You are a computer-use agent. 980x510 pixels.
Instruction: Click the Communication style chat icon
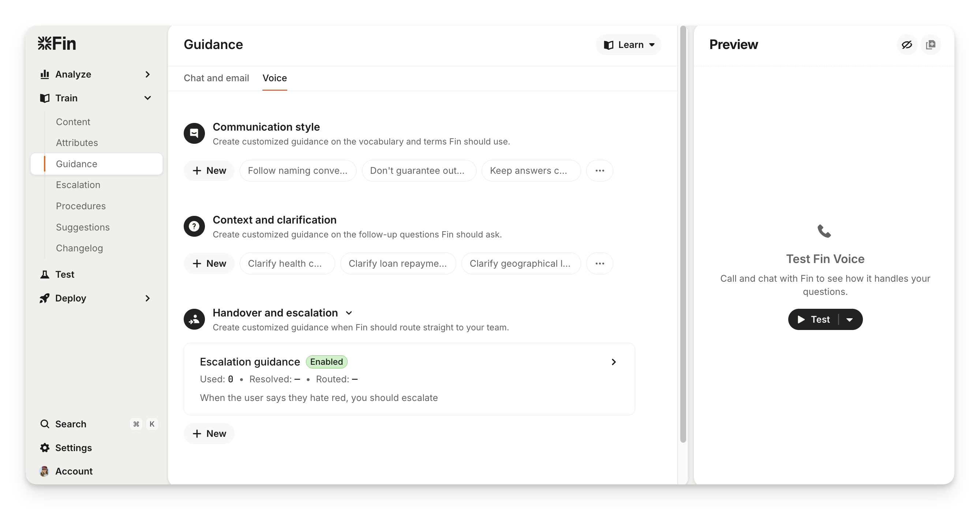click(194, 133)
